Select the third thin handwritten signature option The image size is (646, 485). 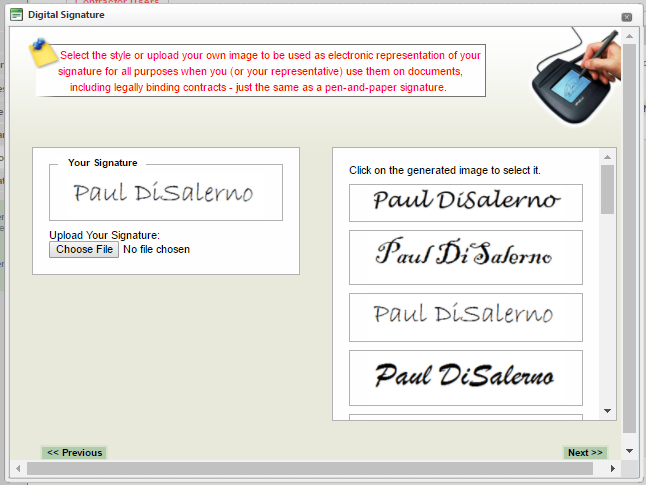[465, 315]
